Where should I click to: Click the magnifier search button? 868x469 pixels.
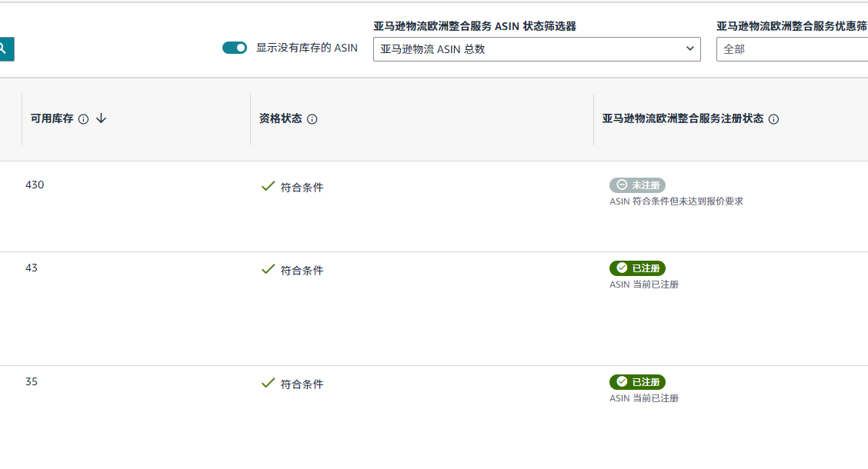point(5,49)
